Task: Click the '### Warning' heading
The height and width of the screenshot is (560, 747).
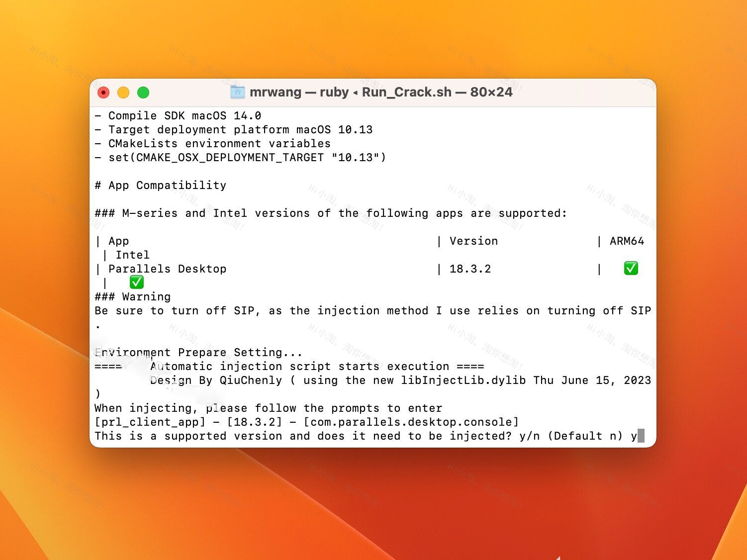Action: (133, 297)
